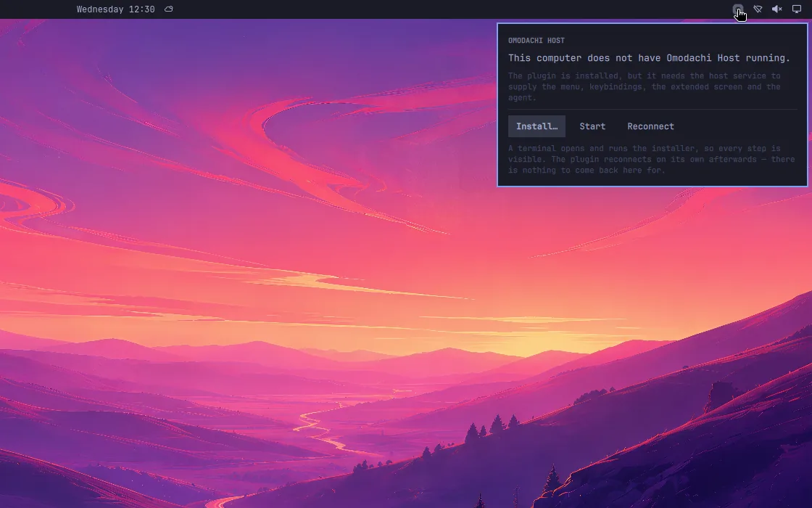
Task: Click the muted volume speaker icon
Action: pos(776,9)
